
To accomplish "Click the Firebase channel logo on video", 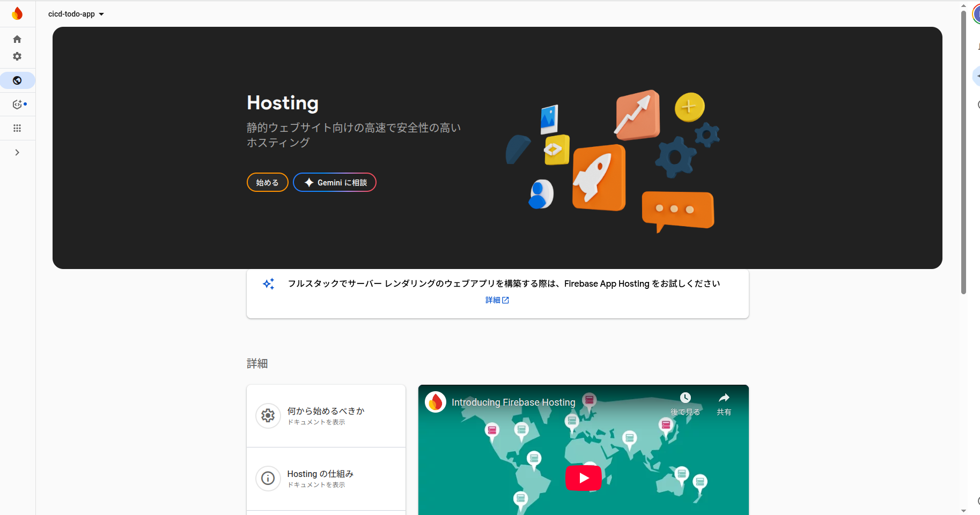I will coord(436,402).
